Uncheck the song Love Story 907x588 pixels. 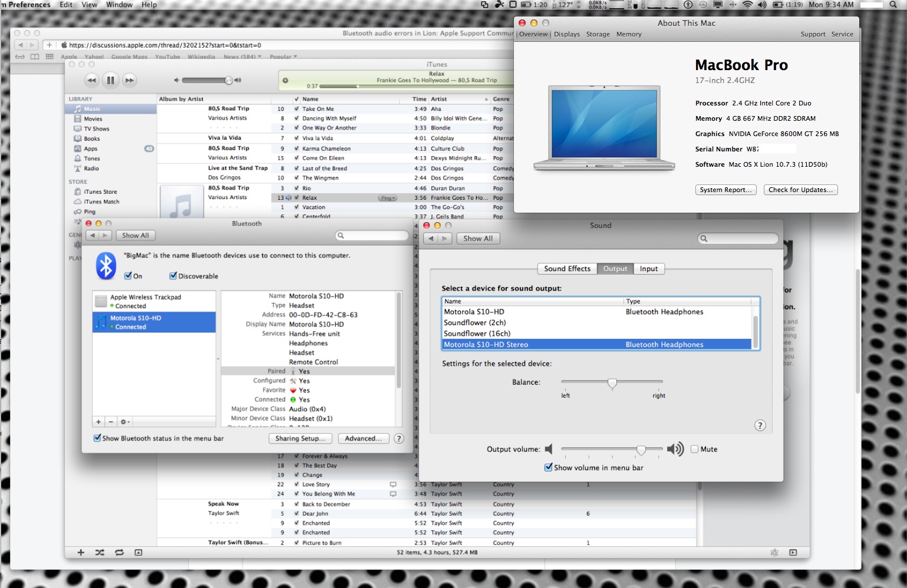pyautogui.click(x=296, y=484)
